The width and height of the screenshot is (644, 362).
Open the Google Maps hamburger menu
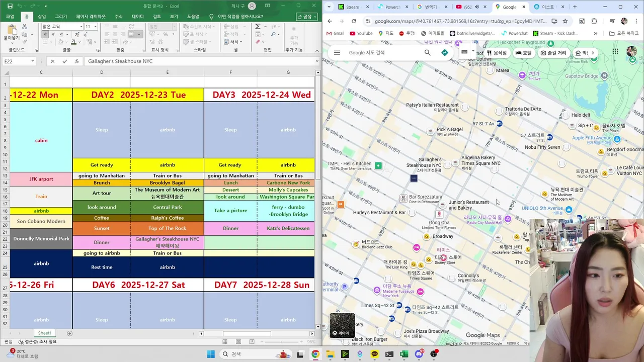[337, 53]
